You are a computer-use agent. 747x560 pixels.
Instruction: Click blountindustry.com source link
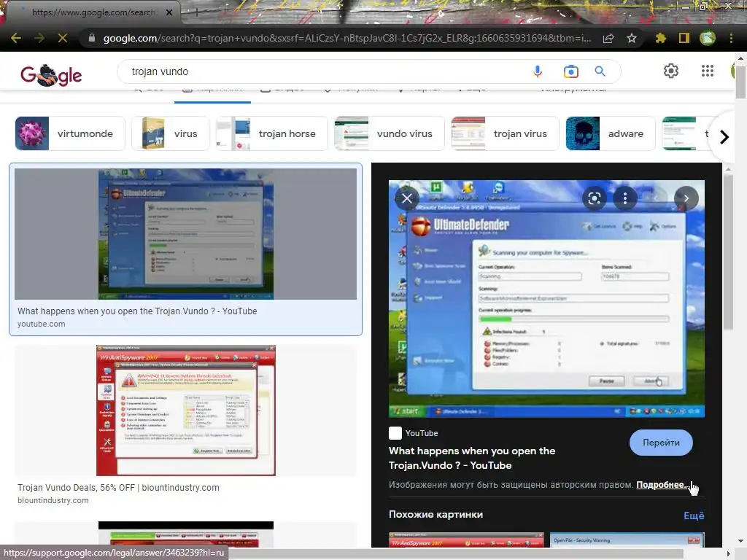click(53, 500)
